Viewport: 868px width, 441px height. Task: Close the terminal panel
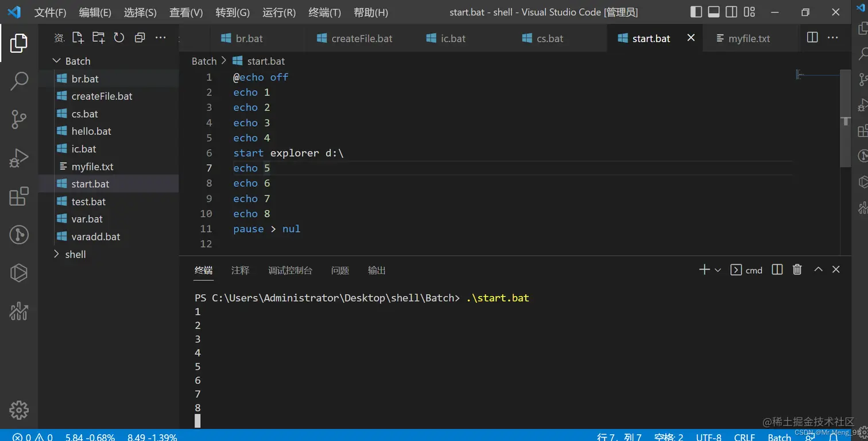point(836,270)
